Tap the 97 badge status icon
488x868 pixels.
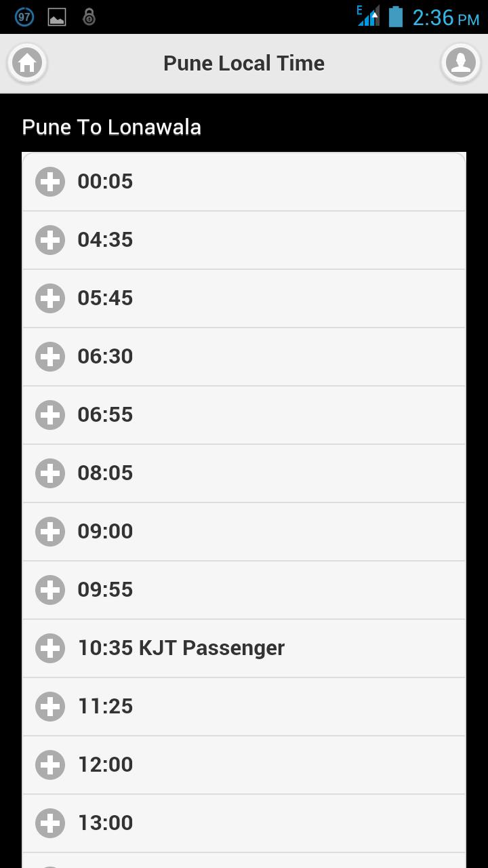[x=24, y=17]
